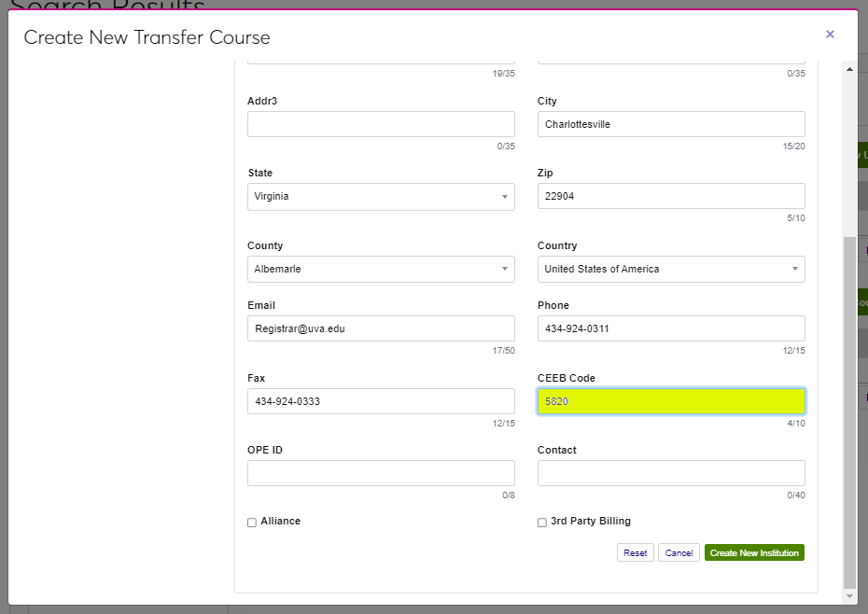This screenshot has width=868, height=614.
Task: Click the scrollbar up arrow
Action: pyautogui.click(x=849, y=69)
